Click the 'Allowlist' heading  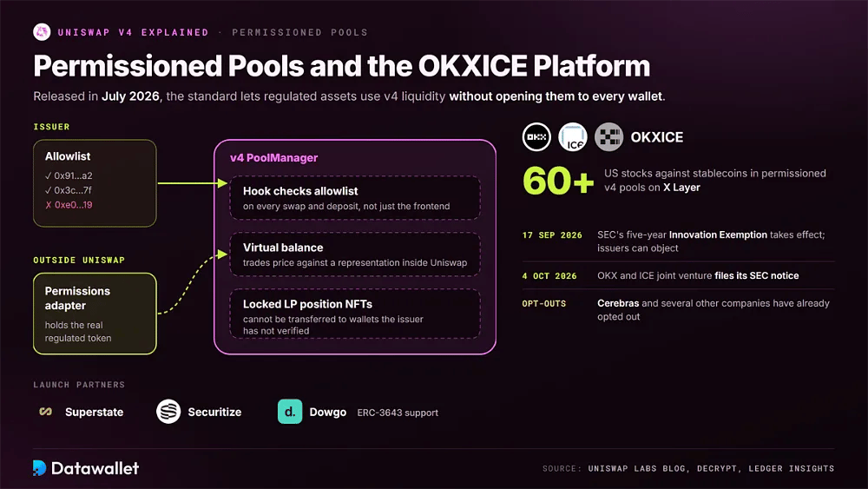click(68, 156)
